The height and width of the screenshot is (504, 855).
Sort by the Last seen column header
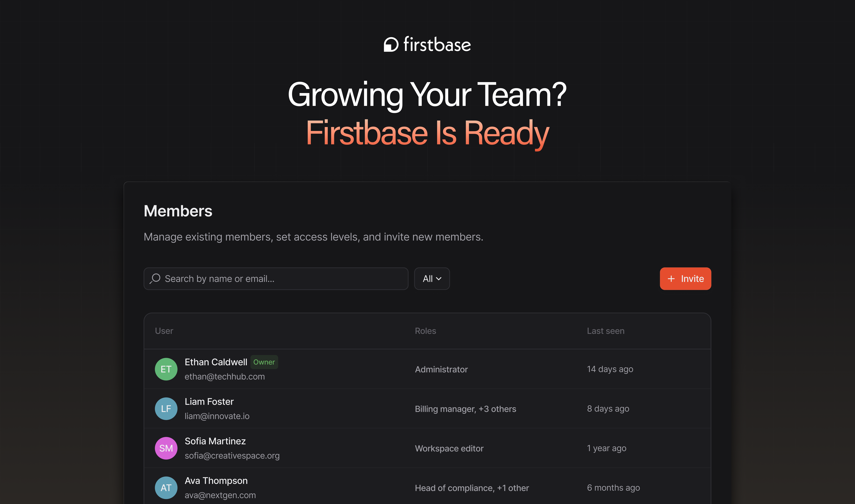606,331
